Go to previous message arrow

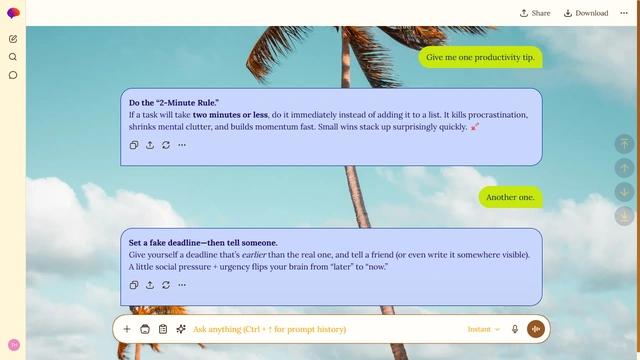624,168
